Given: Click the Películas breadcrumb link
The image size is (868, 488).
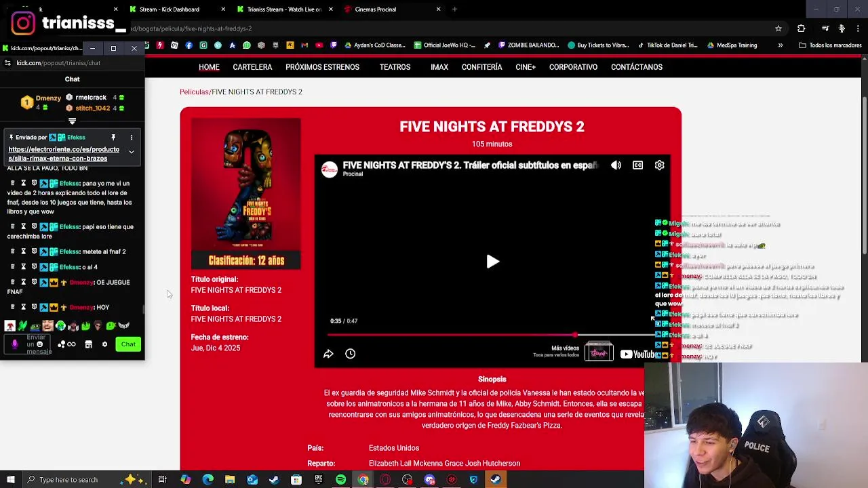Looking at the screenshot, I should [x=194, y=91].
